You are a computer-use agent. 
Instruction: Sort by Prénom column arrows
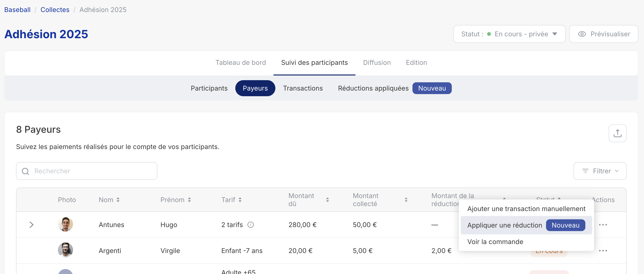(x=189, y=200)
